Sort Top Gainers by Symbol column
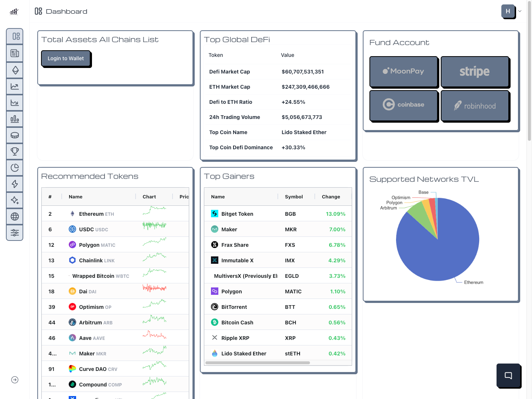The height and width of the screenshot is (399, 532). (296, 197)
